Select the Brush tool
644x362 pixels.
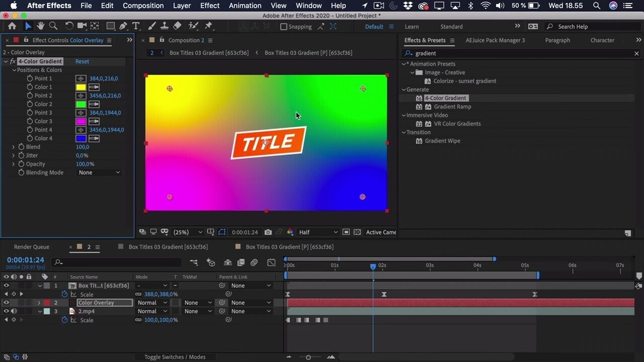pyautogui.click(x=152, y=26)
